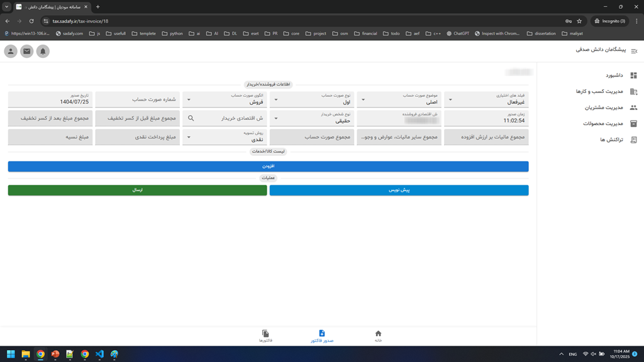644x362 pixels.
Task: Click the green ارسال button
Action: [x=137, y=190]
